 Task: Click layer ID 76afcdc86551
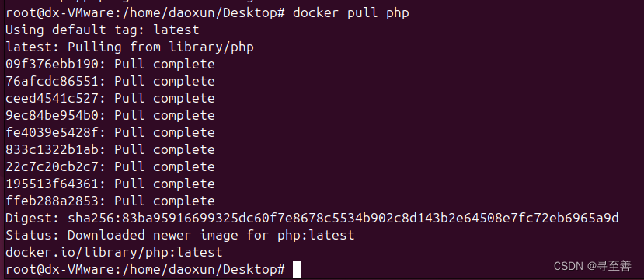click(x=52, y=82)
